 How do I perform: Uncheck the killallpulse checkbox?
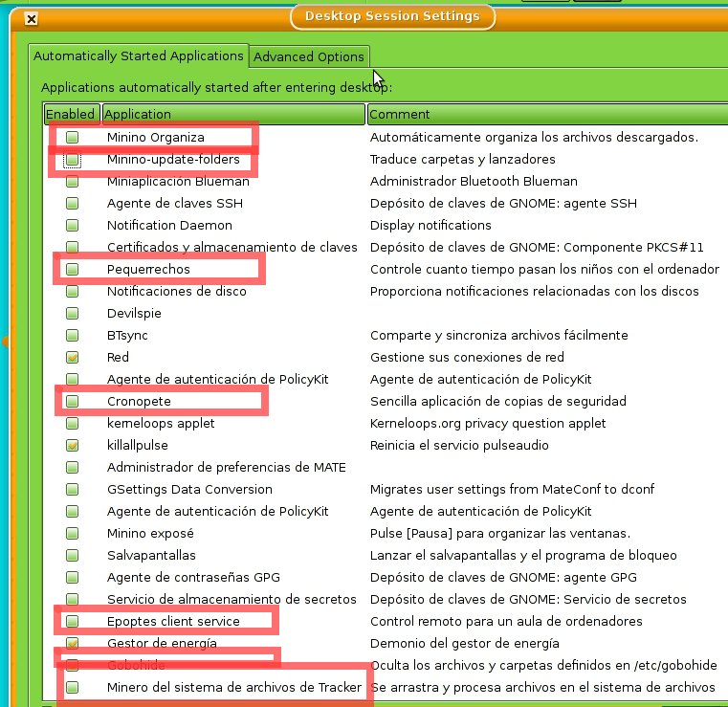tap(72, 445)
